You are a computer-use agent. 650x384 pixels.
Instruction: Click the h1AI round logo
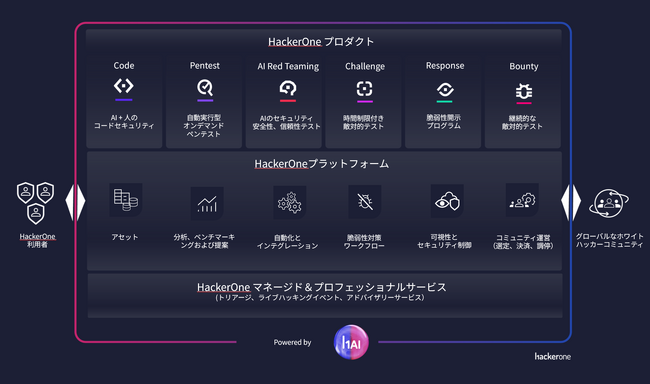click(x=351, y=342)
